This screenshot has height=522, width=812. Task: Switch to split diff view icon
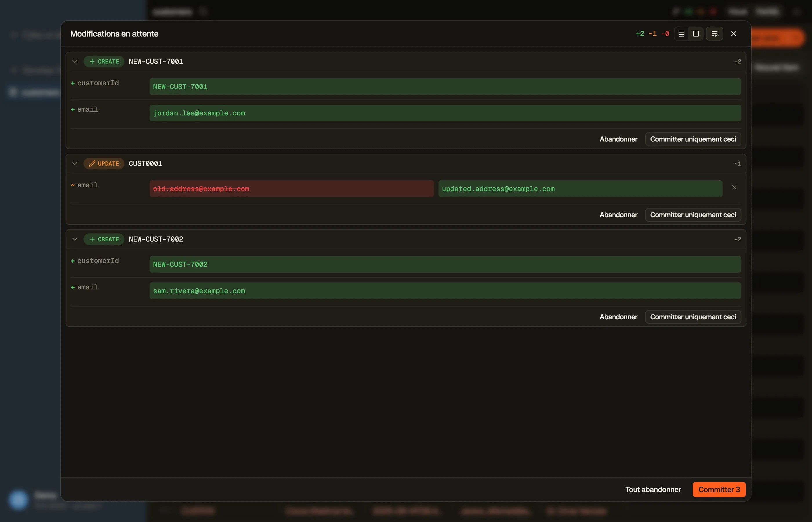696,34
